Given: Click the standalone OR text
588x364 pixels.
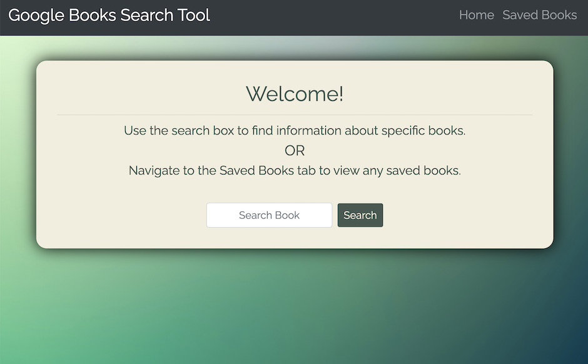Looking at the screenshot, I should click(x=295, y=151).
